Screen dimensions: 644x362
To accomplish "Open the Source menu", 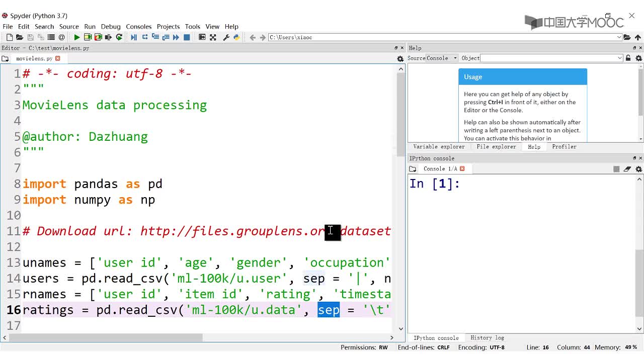I will coord(69,27).
